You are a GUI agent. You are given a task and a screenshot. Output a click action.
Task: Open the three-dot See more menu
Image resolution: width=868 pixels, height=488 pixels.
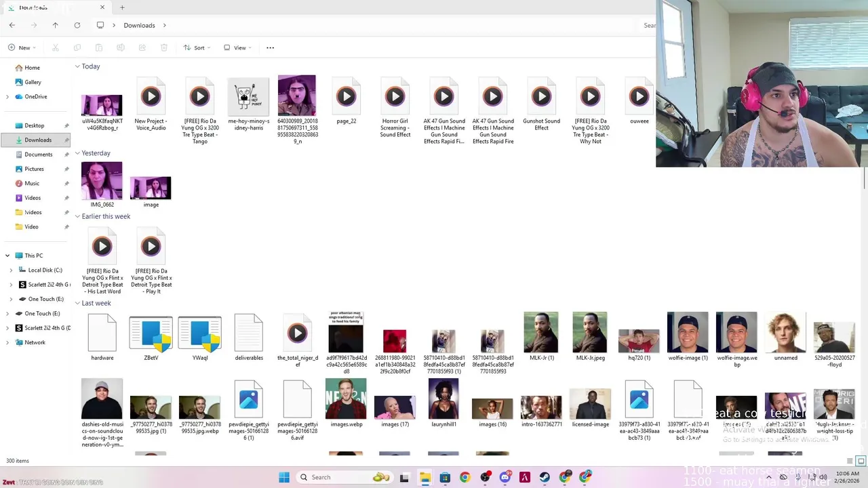pos(270,47)
